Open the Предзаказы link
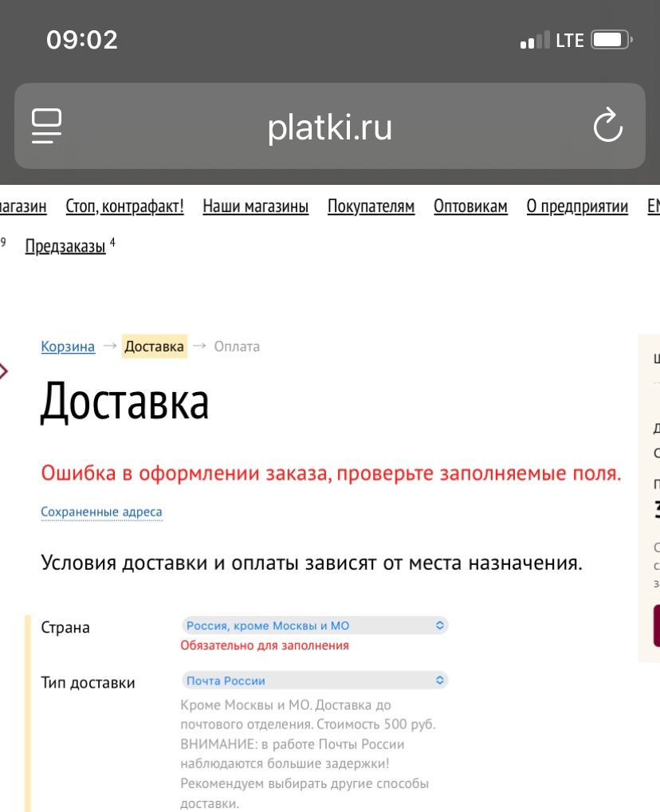This screenshot has height=812, width=660. (x=65, y=246)
